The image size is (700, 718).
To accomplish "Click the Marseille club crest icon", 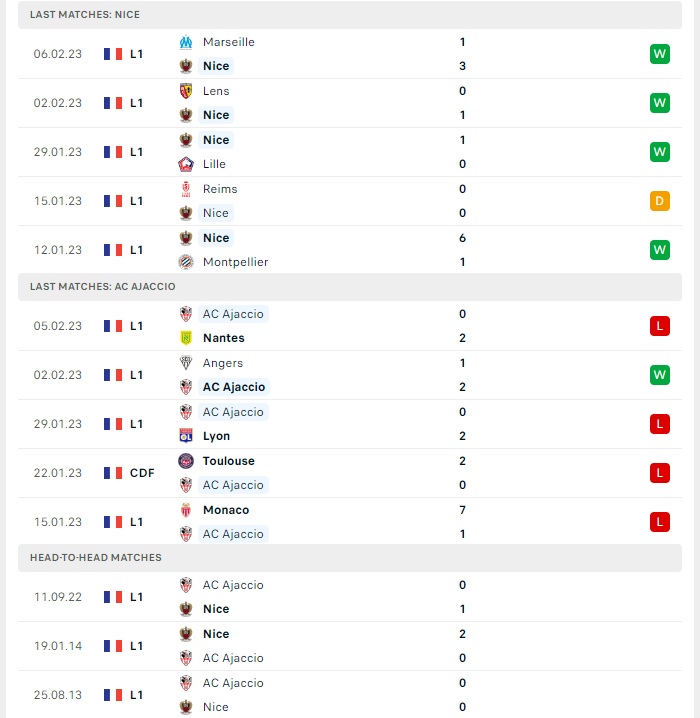I will (185, 42).
